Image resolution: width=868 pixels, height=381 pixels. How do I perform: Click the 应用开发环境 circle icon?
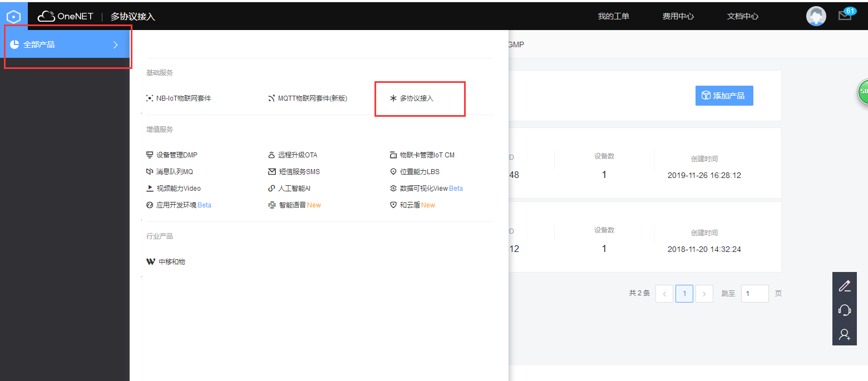point(149,205)
